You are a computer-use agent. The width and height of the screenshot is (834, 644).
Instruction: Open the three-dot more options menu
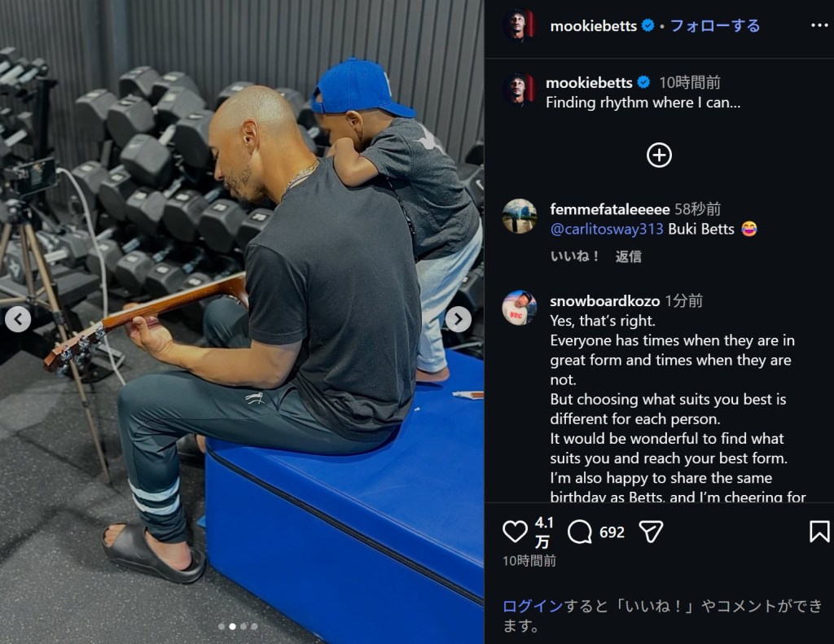coord(819,25)
